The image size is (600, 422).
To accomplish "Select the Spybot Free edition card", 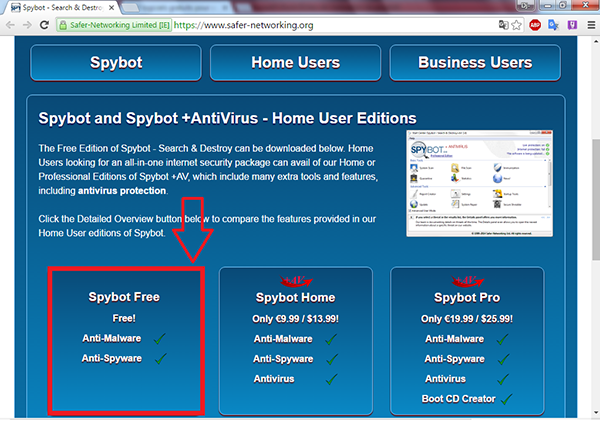I will pyautogui.click(x=126, y=341).
